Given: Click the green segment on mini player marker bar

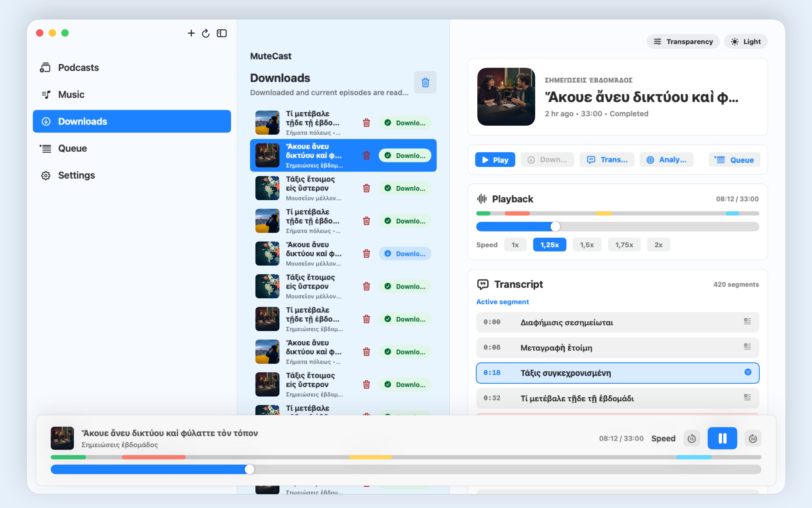Looking at the screenshot, I should [x=68, y=457].
